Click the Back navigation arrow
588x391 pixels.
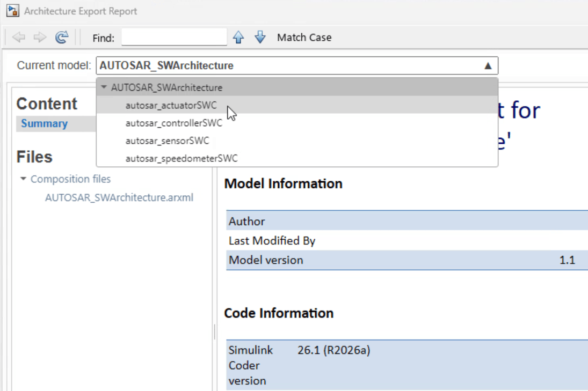click(x=19, y=38)
